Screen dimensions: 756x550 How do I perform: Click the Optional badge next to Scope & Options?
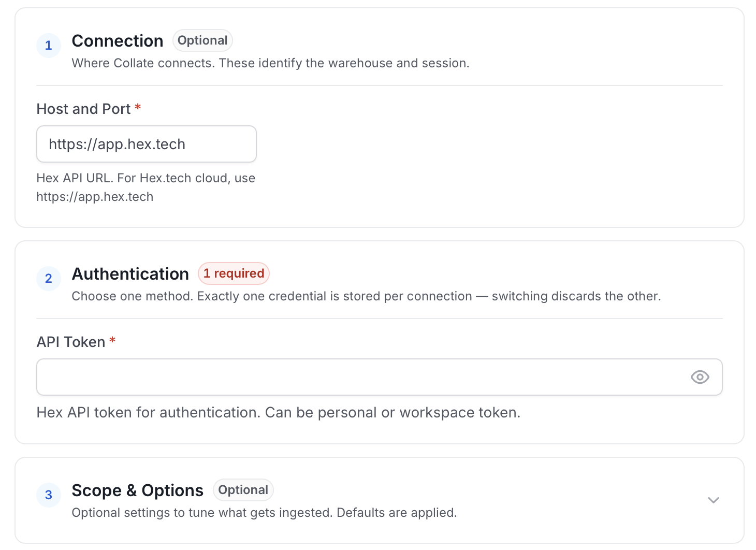(x=243, y=490)
